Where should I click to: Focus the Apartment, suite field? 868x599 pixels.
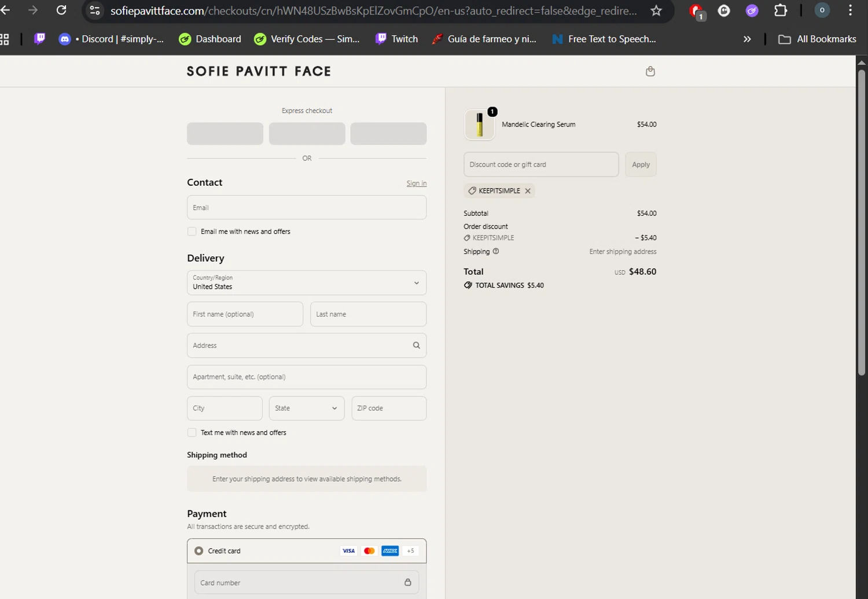307,377
